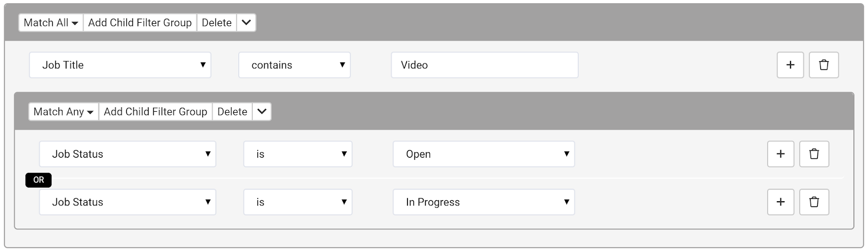Open the Open status value dropdown
This screenshot has width=868, height=251.
point(484,154)
